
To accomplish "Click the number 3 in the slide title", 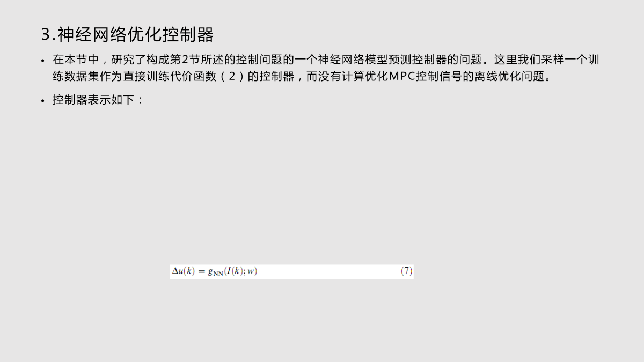I will click(x=46, y=35).
